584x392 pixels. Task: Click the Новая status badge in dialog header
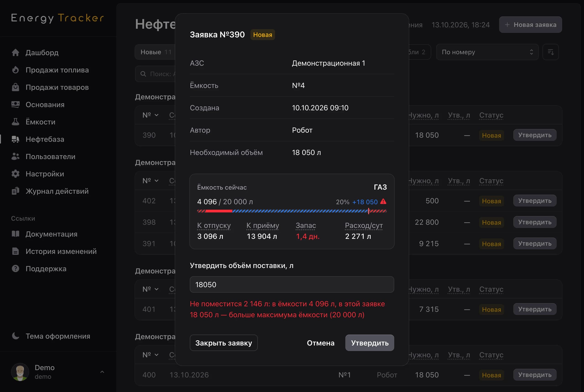coord(263,34)
